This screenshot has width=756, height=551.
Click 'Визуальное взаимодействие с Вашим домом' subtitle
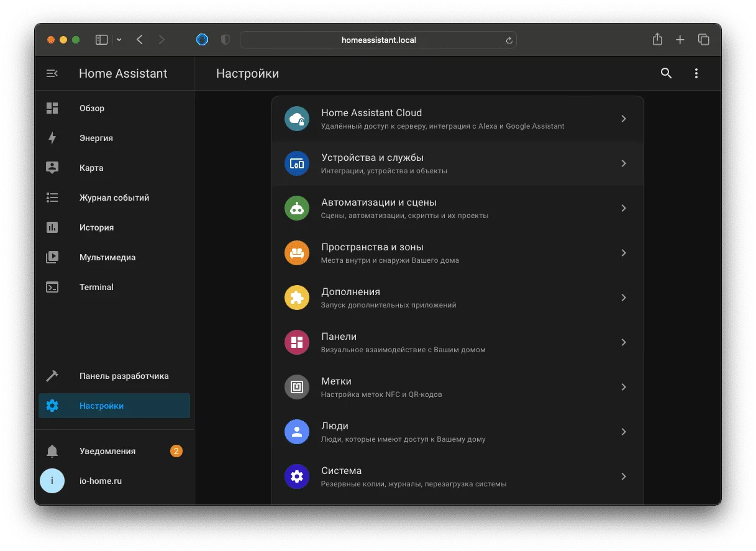[x=403, y=350]
